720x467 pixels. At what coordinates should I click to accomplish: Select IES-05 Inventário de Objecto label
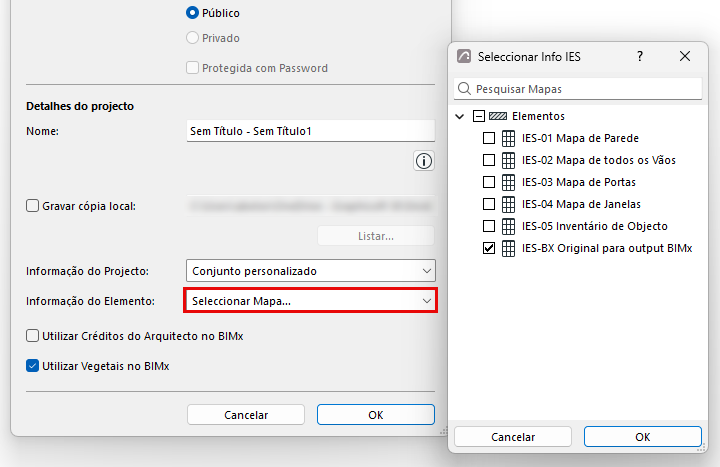click(x=595, y=226)
